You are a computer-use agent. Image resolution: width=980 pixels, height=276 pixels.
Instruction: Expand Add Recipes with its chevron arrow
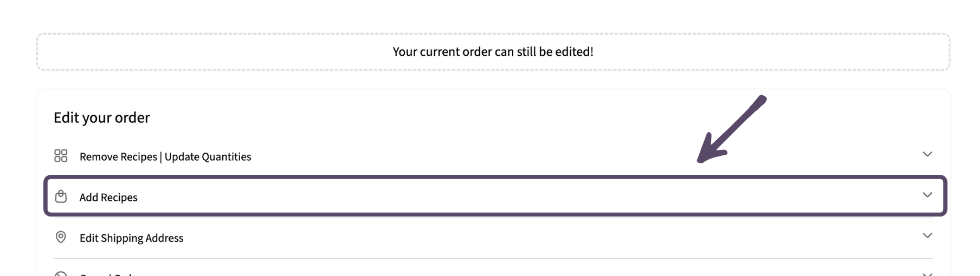pyautogui.click(x=927, y=195)
